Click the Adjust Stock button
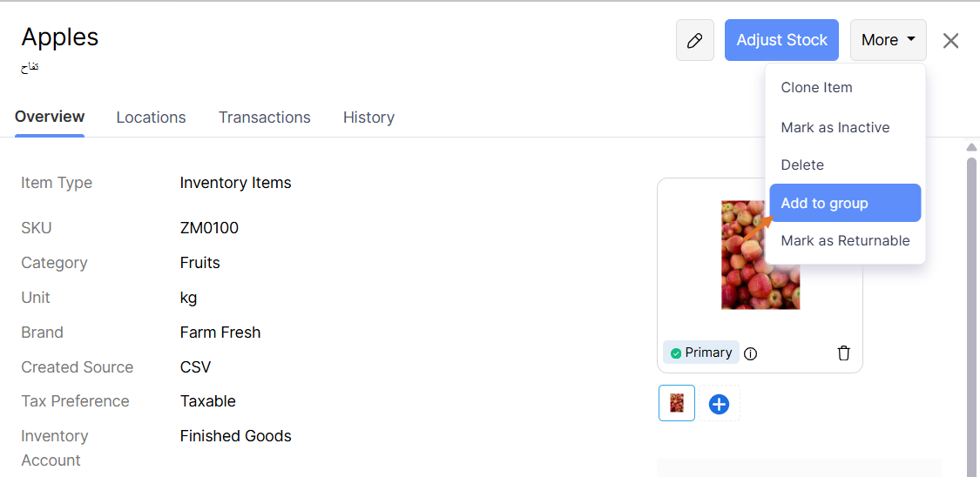This screenshot has width=980, height=477. click(x=781, y=40)
